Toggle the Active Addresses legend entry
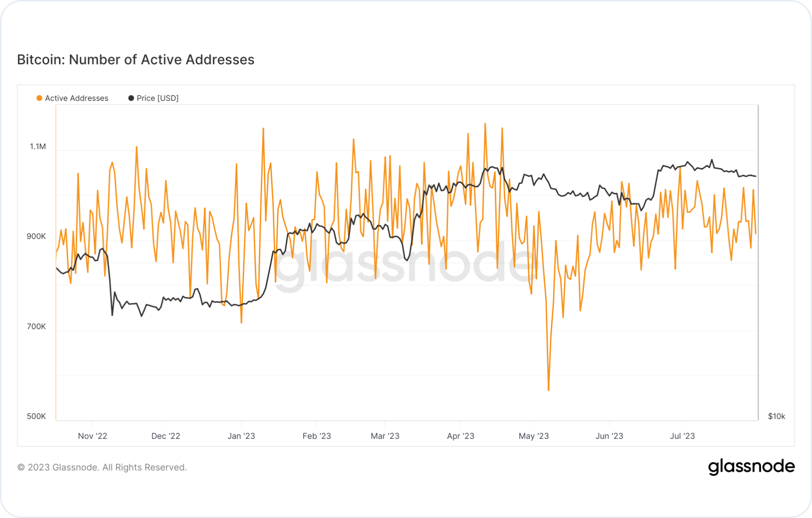Screen dimensions: 812x518 click(x=72, y=98)
